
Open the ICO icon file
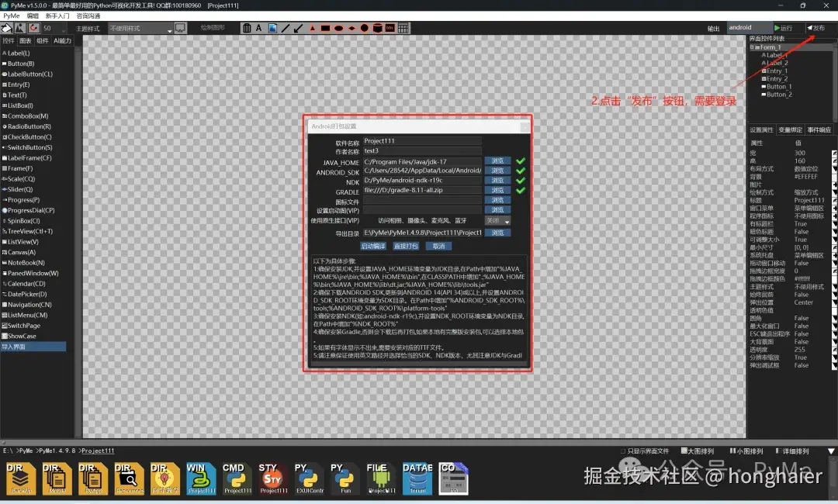tap(453, 478)
